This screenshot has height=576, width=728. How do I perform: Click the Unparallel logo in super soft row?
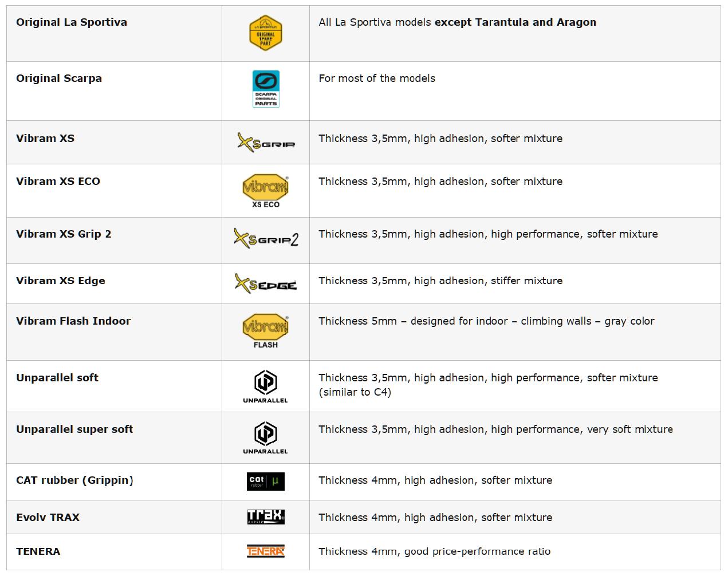pos(266,438)
